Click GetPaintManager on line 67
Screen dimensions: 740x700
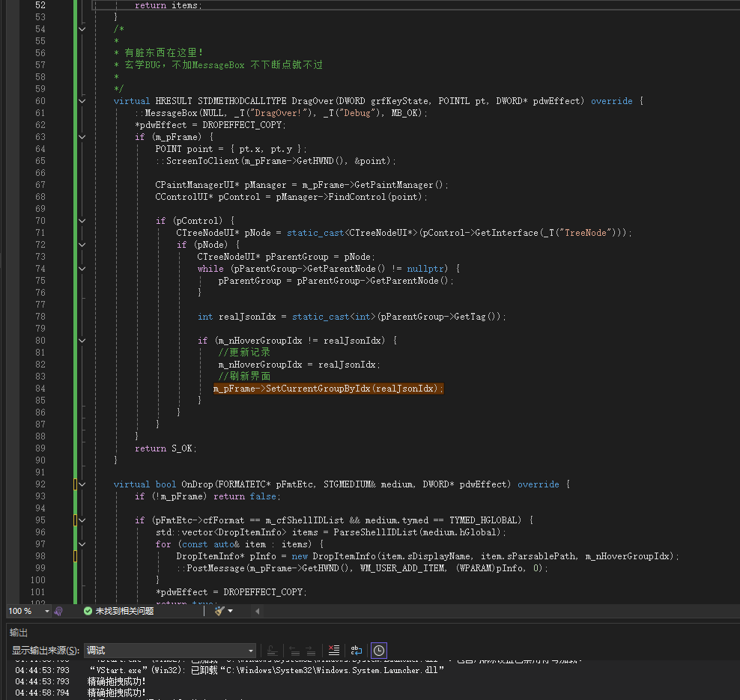click(x=394, y=185)
